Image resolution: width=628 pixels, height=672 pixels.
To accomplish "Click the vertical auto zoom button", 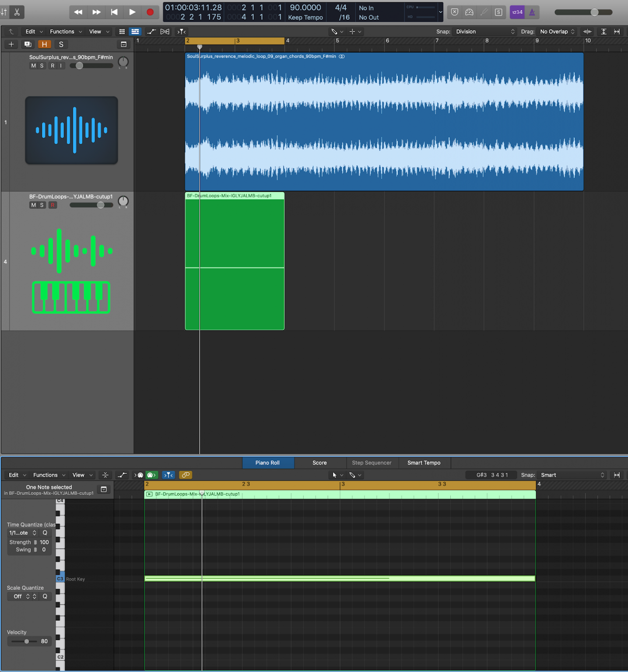I will [603, 31].
